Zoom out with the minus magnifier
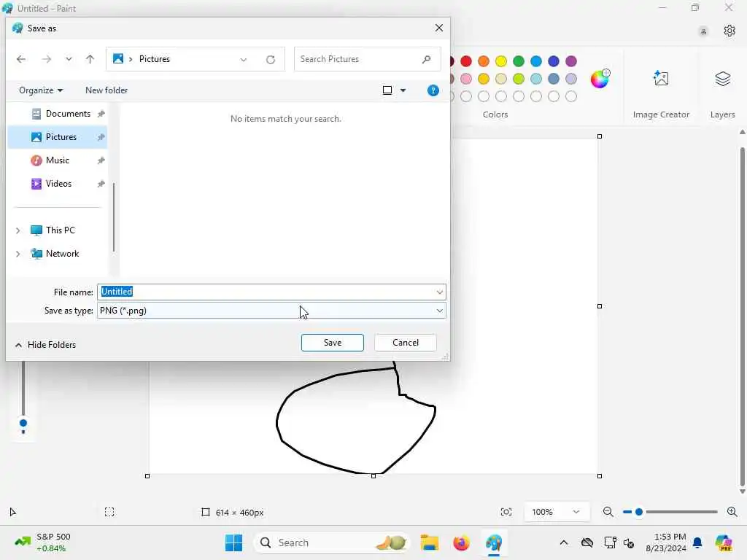Screen dimensions: 747x560 (x=608, y=513)
